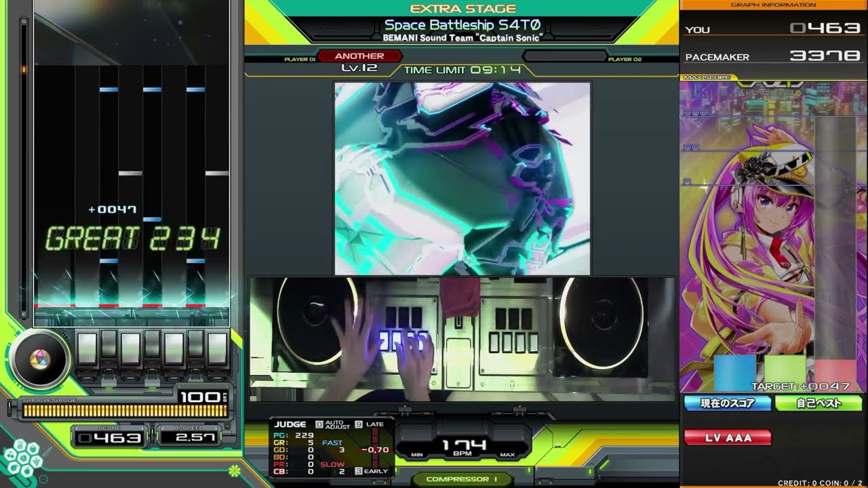The width and height of the screenshot is (868, 488).
Task: Click the song title Space Battleship S4T0
Action: [x=462, y=24]
